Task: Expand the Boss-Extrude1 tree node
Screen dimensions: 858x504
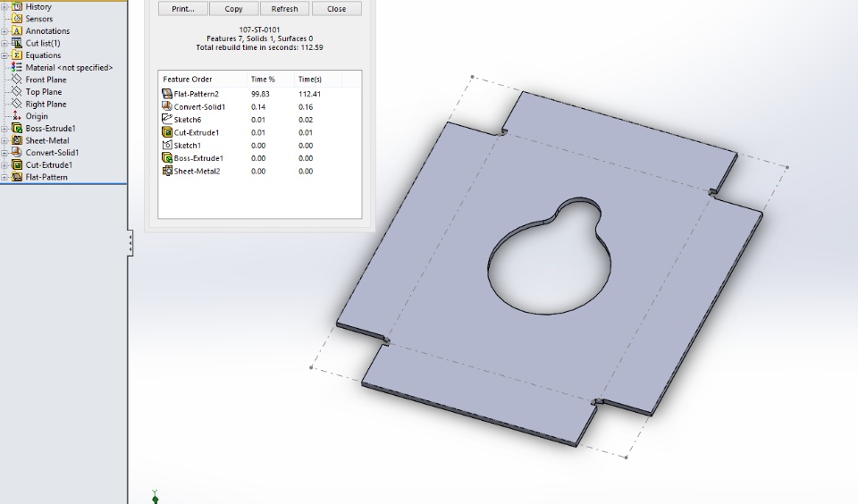Action: pyautogui.click(x=4, y=129)
